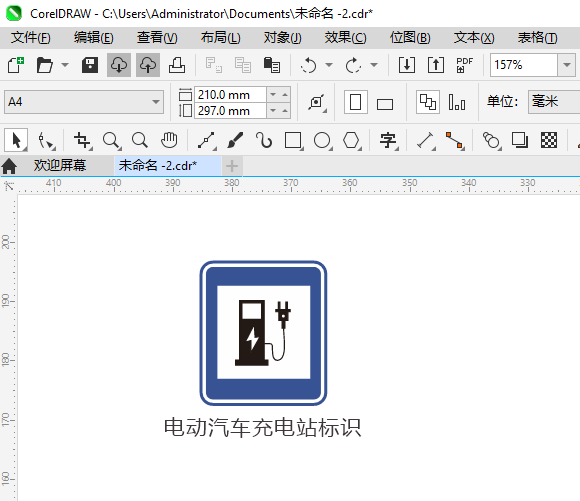Set landscape page orientation

[385, 103]
